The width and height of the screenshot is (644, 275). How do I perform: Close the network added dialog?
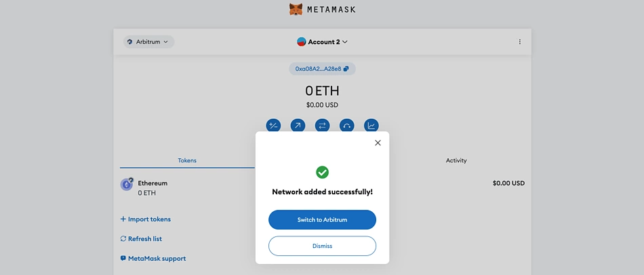(378, 143)
